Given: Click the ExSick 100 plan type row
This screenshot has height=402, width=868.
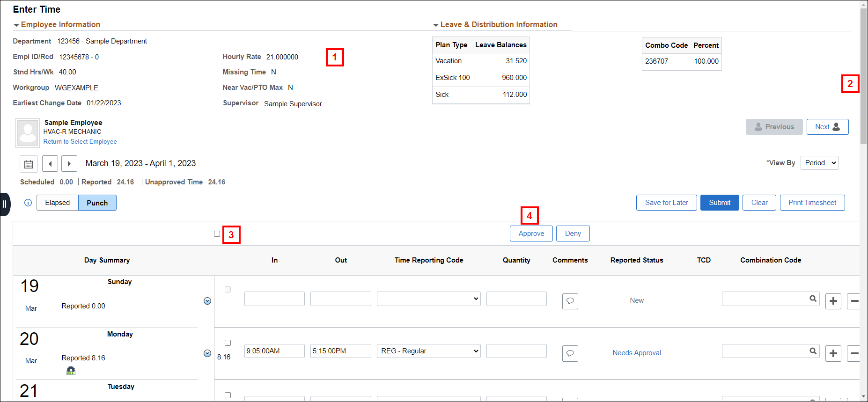Looking at the screenshot, I should [481, 78].
